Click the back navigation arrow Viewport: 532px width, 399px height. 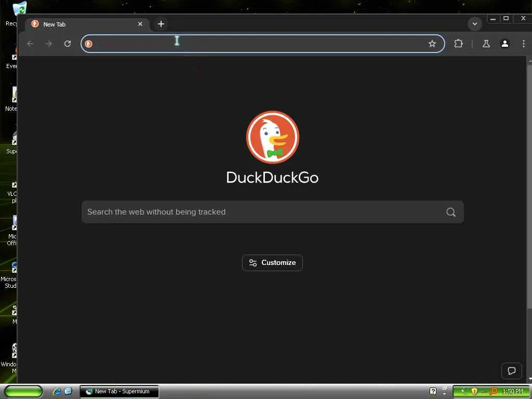click(30, 44)
